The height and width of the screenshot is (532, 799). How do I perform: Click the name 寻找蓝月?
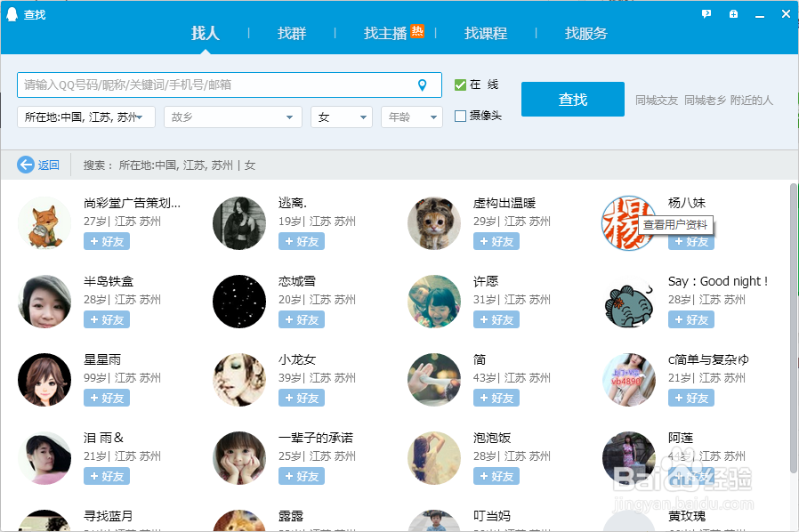tap(108, 516)
